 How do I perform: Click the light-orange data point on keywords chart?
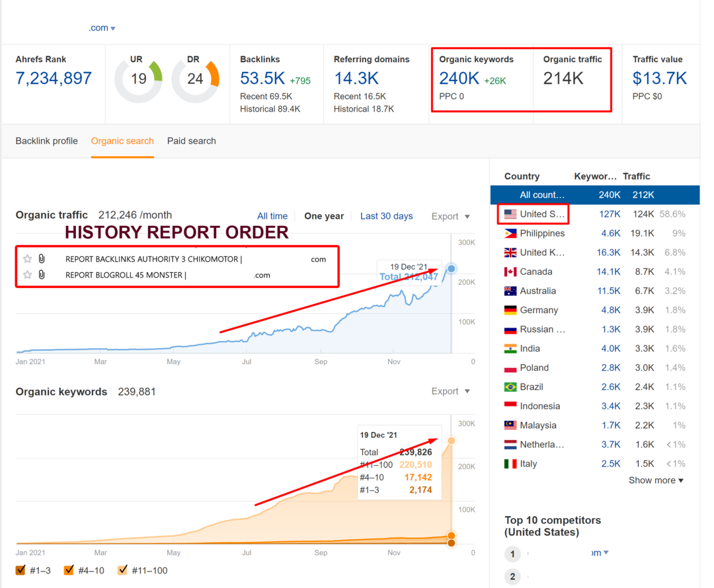[451, 441]
